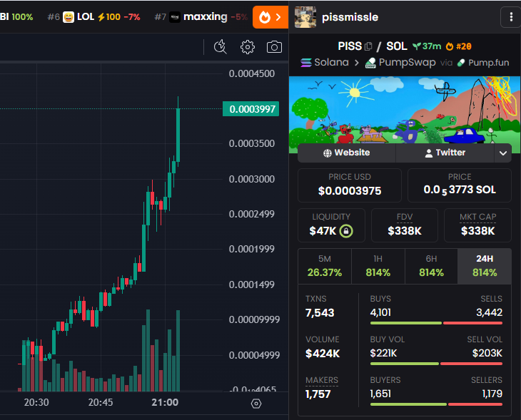This screenshot has width=521, height=420.
Task: Click the FDV $338K box
Action: pos(405,225)
